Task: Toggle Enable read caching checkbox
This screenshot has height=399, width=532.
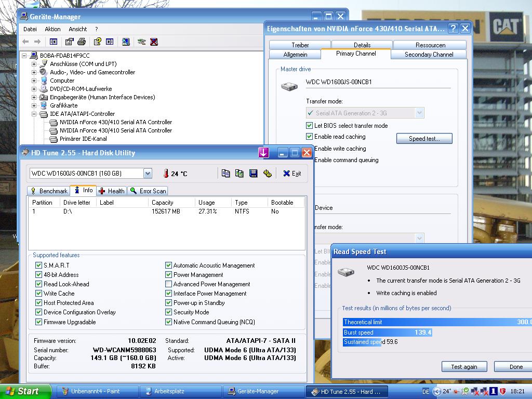Action: (x=309, y=137)
